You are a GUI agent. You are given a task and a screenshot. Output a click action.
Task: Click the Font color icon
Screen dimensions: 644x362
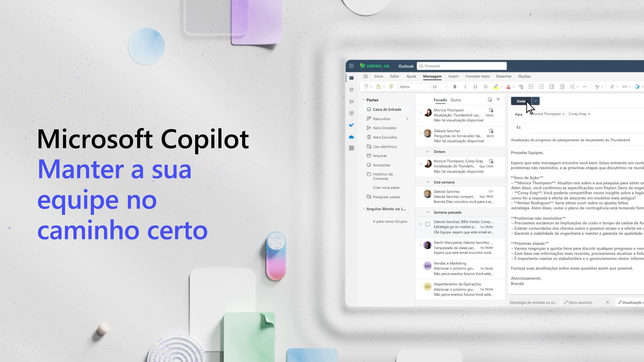tap(507, 86)
